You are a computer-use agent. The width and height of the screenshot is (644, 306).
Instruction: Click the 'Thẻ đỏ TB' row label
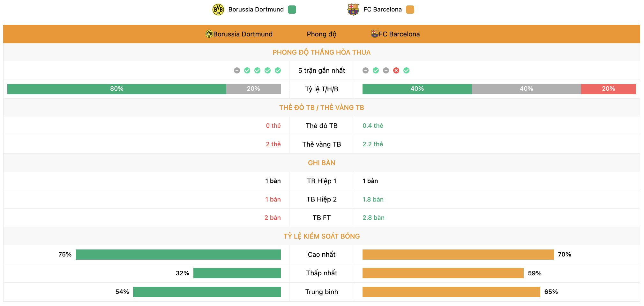coord(322,126)
